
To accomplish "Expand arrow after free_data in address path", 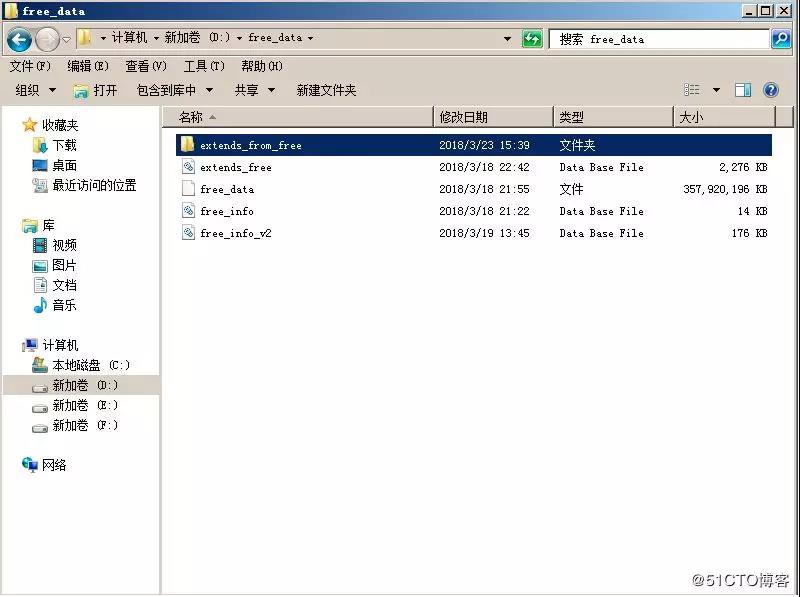I will (310, 38).
